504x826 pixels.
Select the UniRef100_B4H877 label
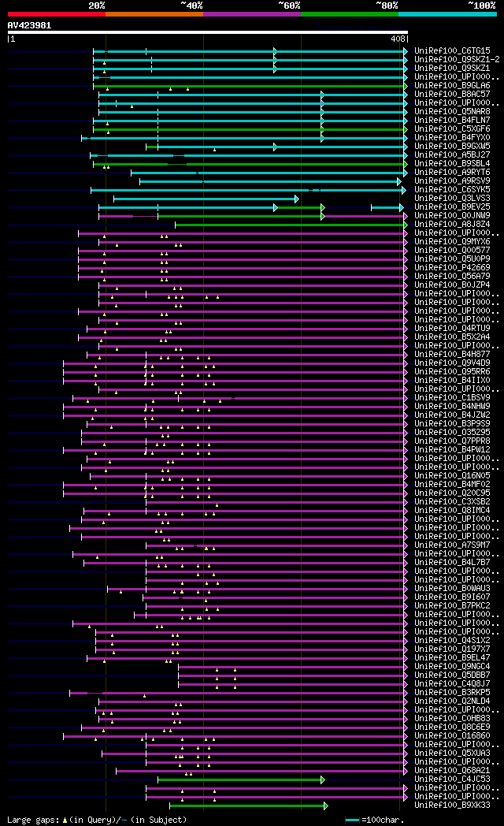(452, 354)
